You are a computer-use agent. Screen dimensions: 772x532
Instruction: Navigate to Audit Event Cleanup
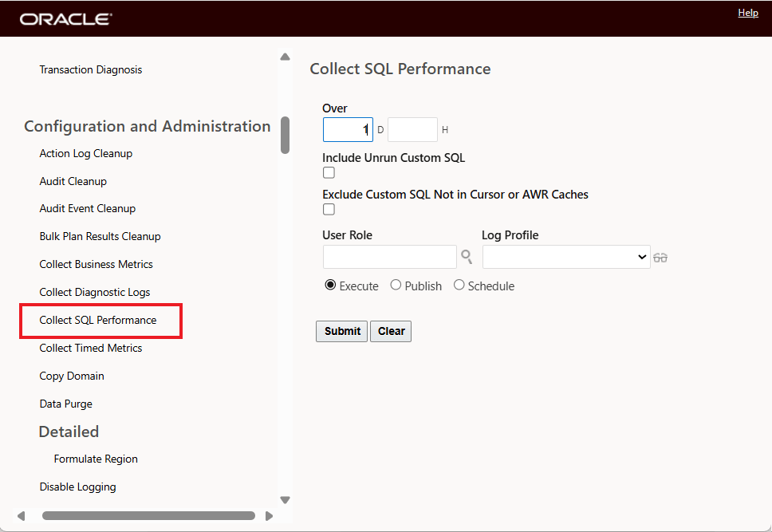pyautogui.click(x=87, y=208)
